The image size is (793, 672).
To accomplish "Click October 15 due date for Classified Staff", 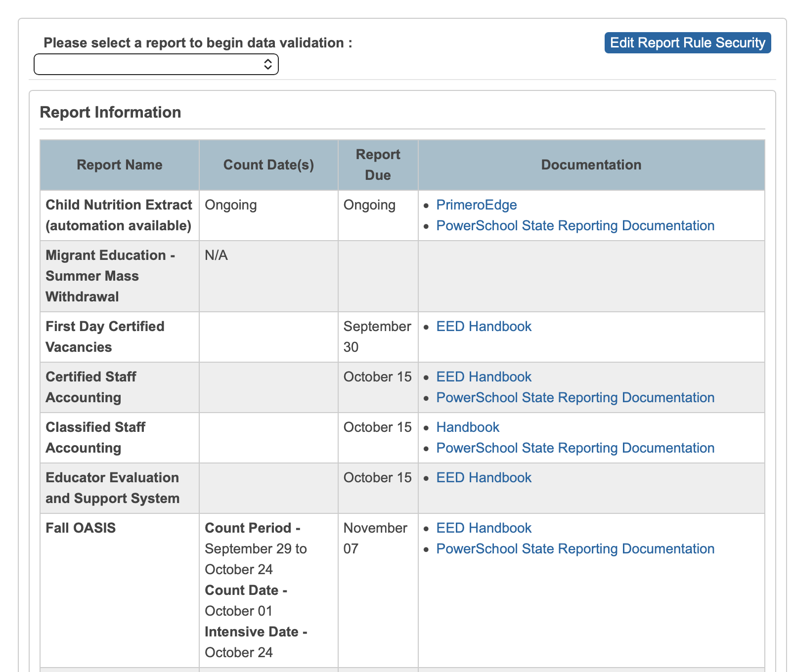I will 377,427.
